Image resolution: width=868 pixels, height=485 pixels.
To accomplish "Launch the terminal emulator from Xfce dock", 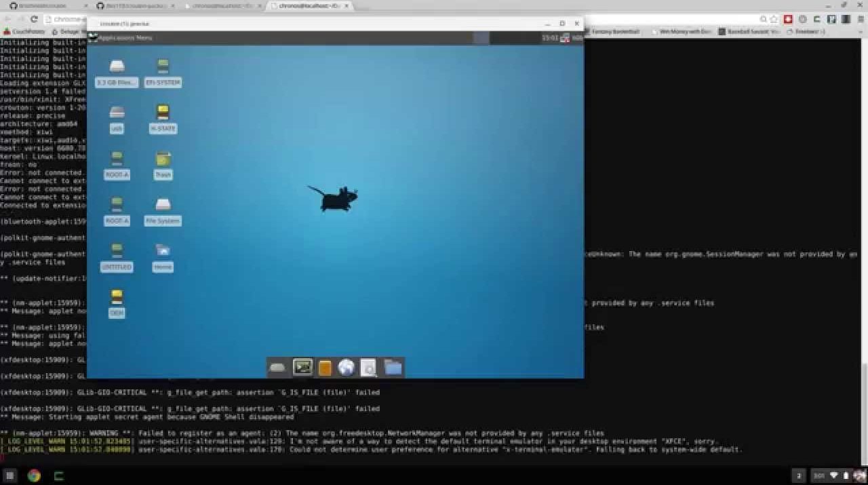I will pos(302,367).
